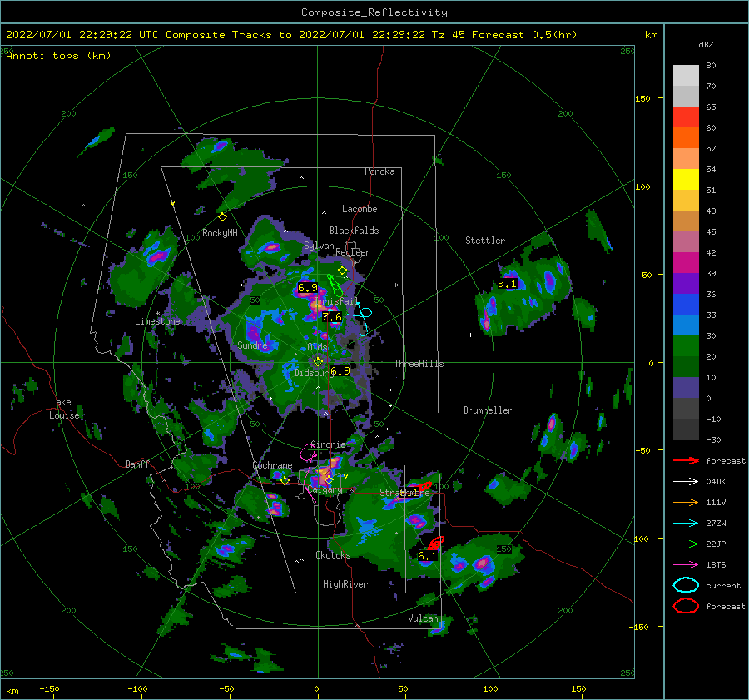The height and width of the screenshot is (700, 749).
Task: Click the Lake Louise label
Action: pyautogui.click(x=64, y=409)
